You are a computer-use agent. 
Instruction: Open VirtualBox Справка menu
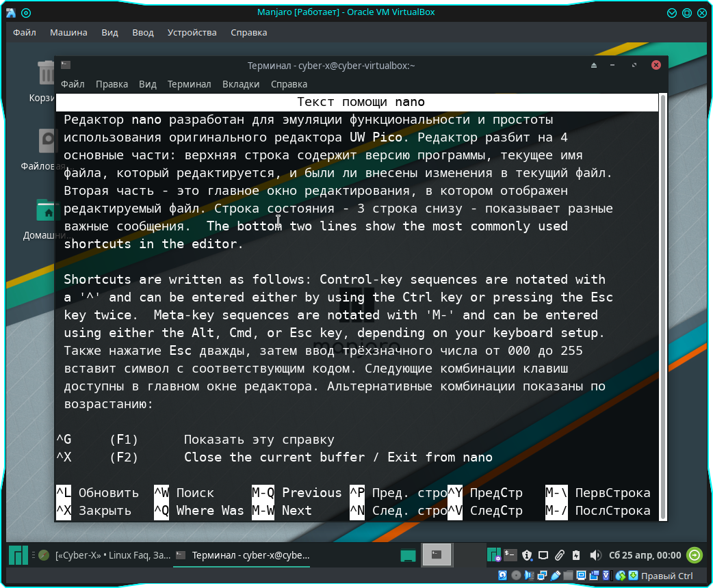[x=249, y=33]
